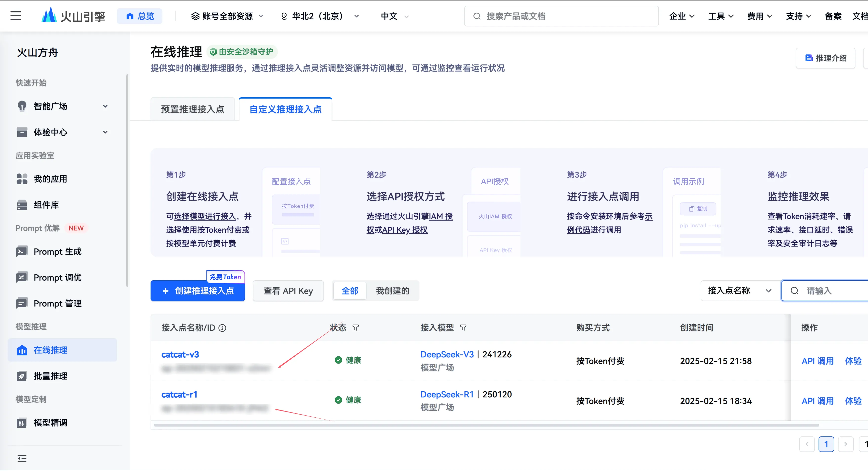This screenshot has width=868, height=471.
Task: Click 健康 status of catcat-v3
Action: 348,360
